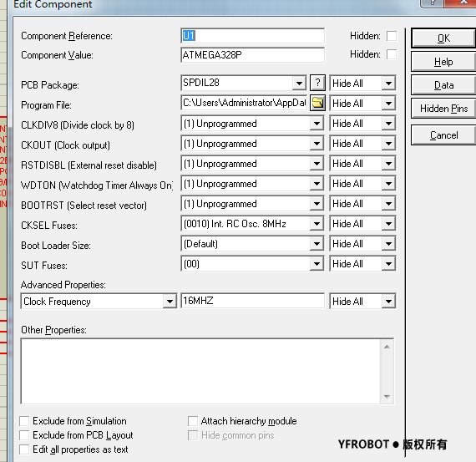Open CLKDIV8 Unprogrammed dropdown
The width and height of the screenshot is (476, 462).
point(316,124)
